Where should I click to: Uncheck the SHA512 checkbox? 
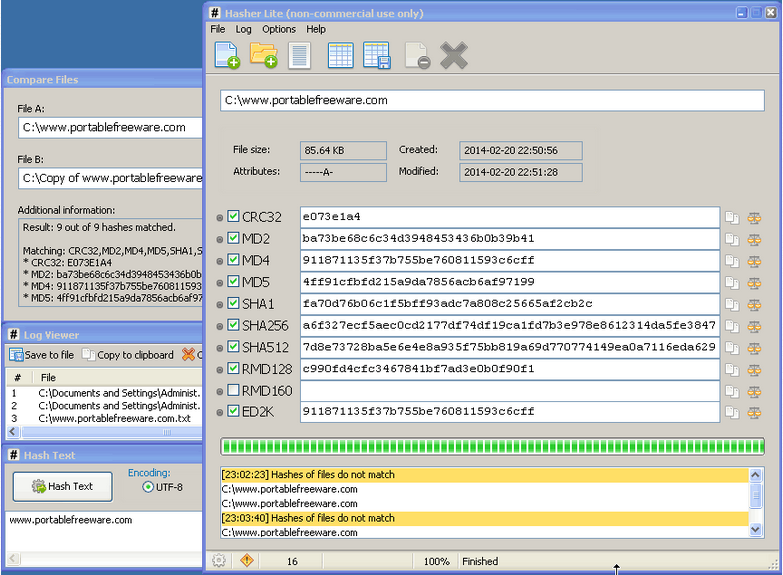[x=233, y=347]
